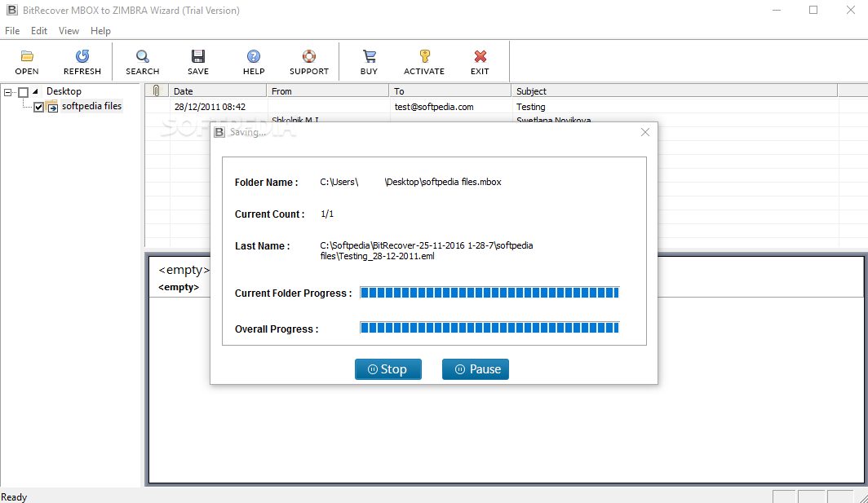Viewport: 868px width, 503px height.
Task: Click the Buy shopping cart icon
Action: tap(370, 56)
